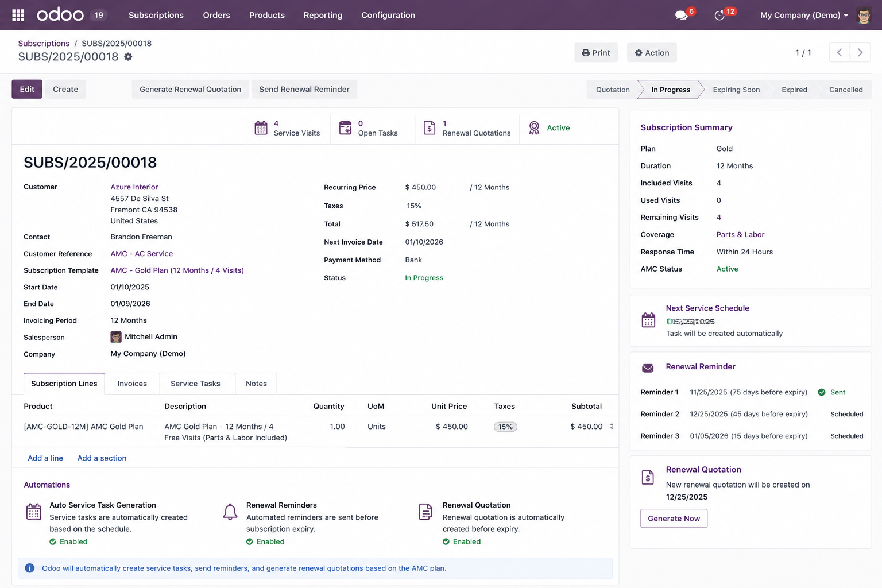Image resolution: width=882 pixels, height=588 pixels.
Task: Click the Subscriptions breadcrumb link
Action: [x=44, y=44]
